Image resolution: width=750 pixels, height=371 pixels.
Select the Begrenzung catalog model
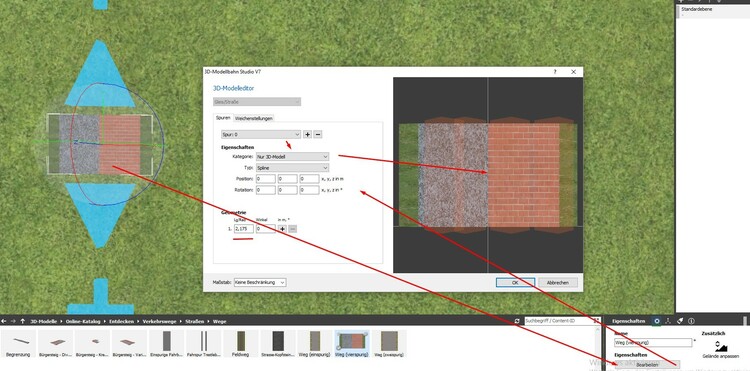coord(18,344)
